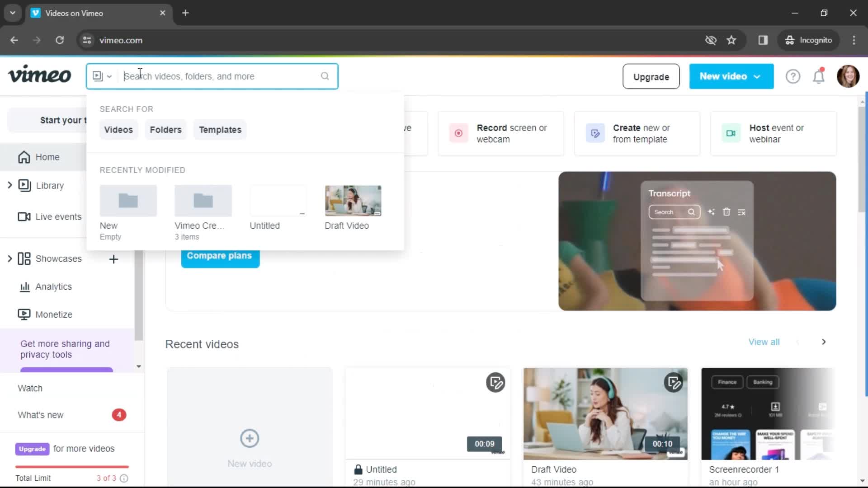This screenshot has height=488, width=868.
Task: Click the tracking protection eye icon
Action: click(711, 40)
